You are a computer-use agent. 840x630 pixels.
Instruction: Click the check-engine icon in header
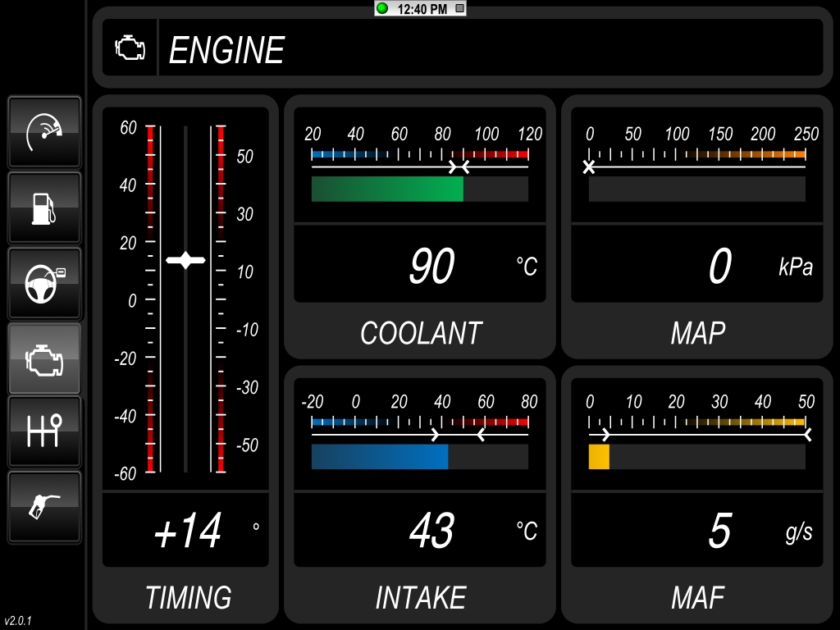[130, 48]
